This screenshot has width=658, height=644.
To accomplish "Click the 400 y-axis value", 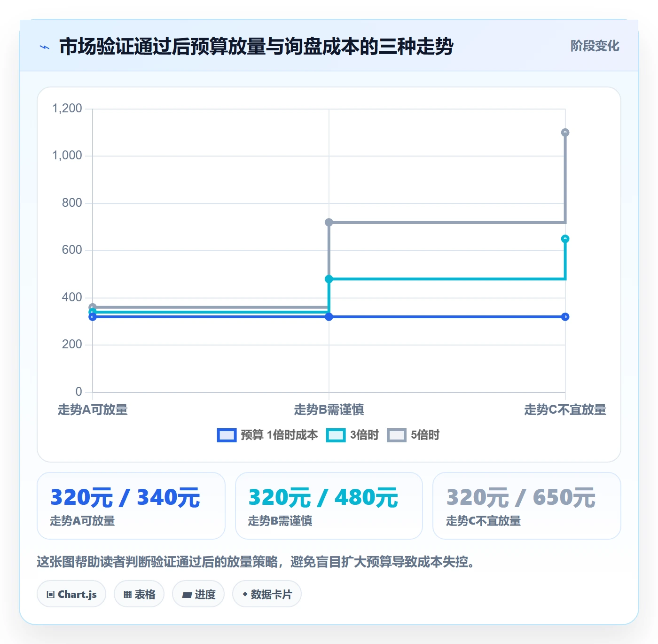I will click(72, 298).
